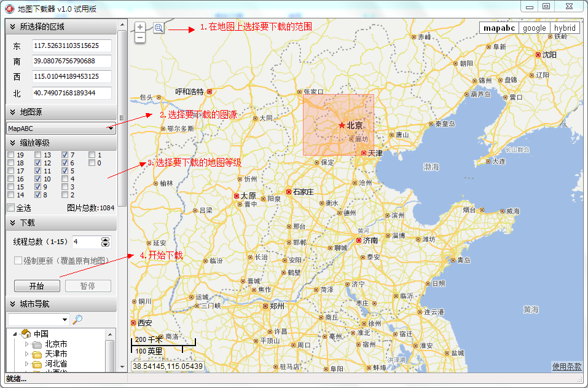Expand the 天津市 tree node

(x=26, y=354)
